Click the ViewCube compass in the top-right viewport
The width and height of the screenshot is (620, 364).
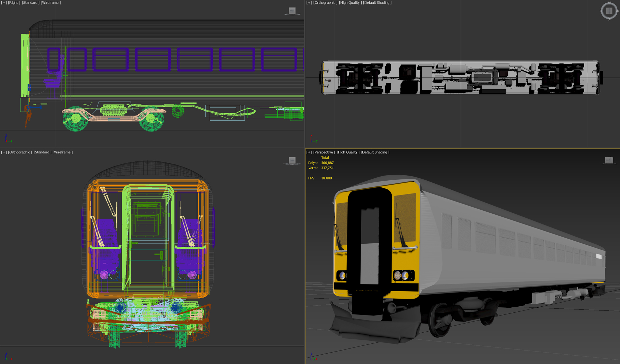pos(609,11)
